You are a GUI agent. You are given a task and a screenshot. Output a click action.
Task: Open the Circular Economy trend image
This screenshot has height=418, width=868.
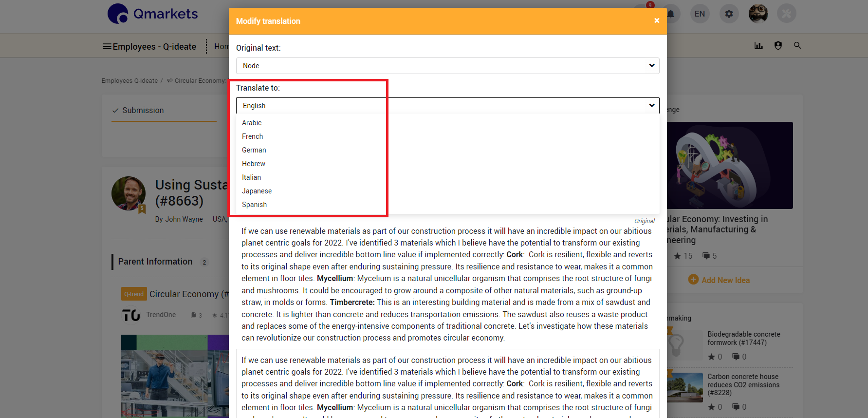point(175,375)
